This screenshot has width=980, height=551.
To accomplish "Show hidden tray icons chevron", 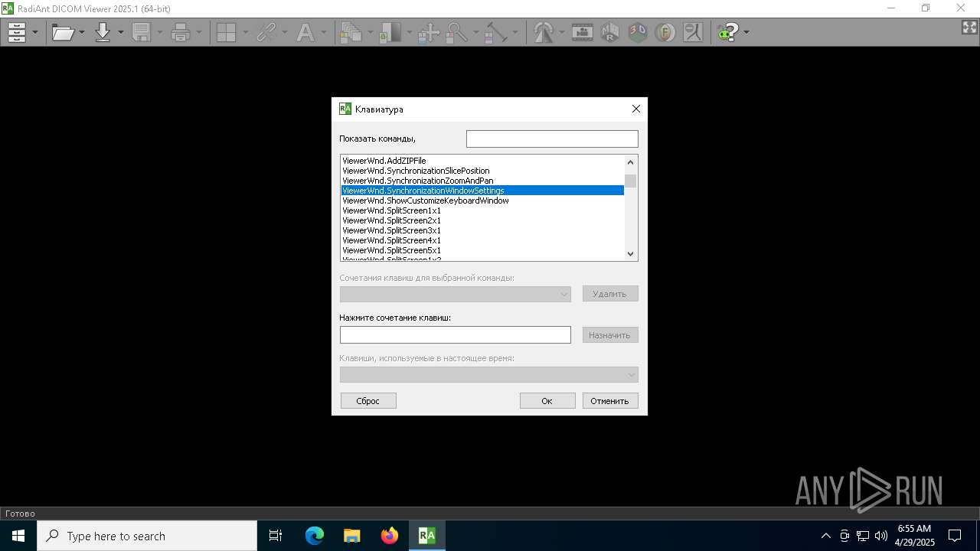I will (825, 536).
